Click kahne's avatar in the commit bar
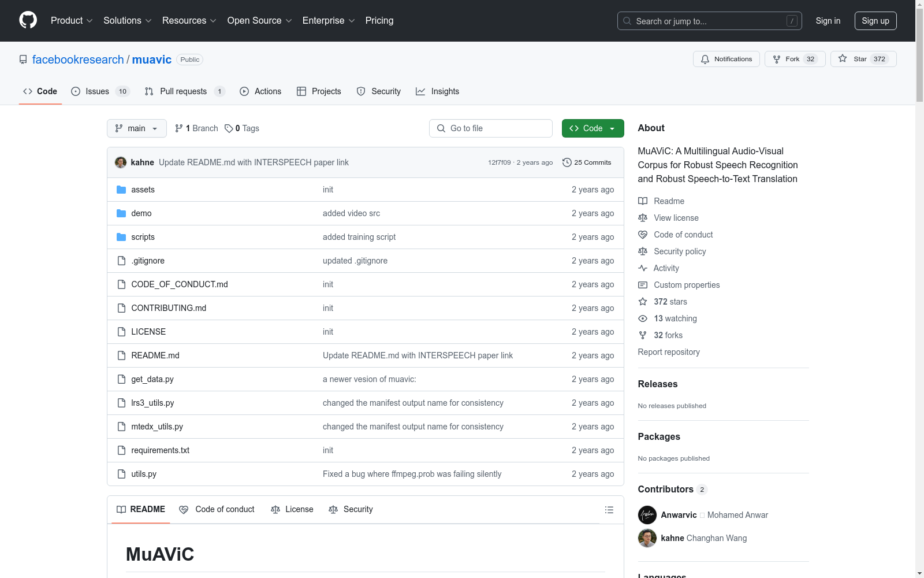924x578 pixels. (x=121, y=162)
